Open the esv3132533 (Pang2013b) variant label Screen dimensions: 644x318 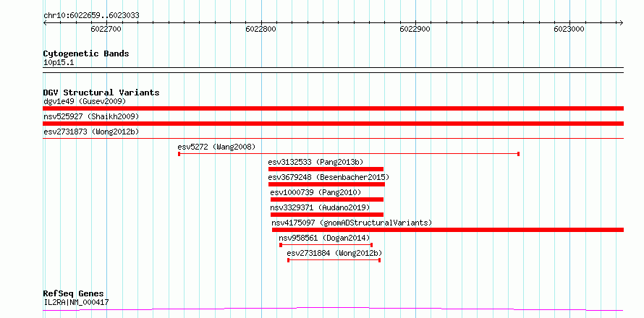(x=315, y=162)
